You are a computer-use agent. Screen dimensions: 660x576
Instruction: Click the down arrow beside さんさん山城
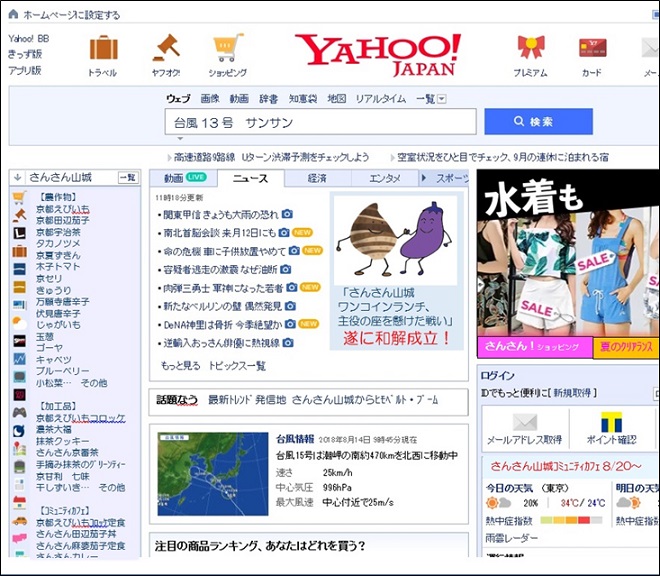[17, 177]
